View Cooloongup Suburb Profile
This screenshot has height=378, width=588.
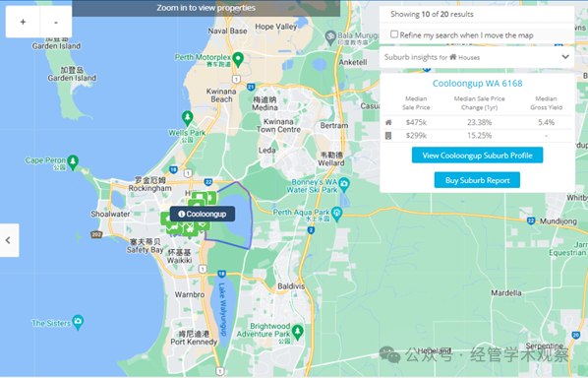click(477, 155)
